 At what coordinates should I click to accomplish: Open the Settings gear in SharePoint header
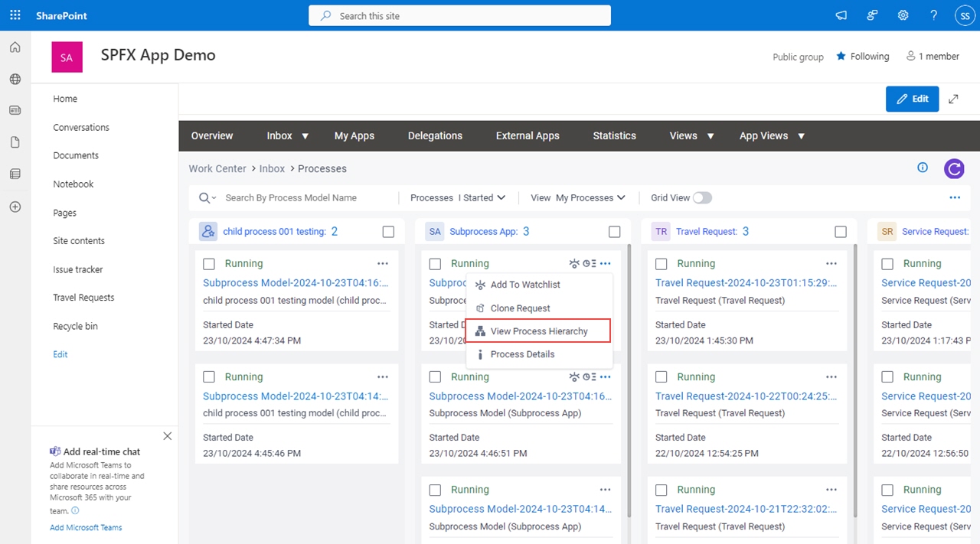[x=903, y=15]
